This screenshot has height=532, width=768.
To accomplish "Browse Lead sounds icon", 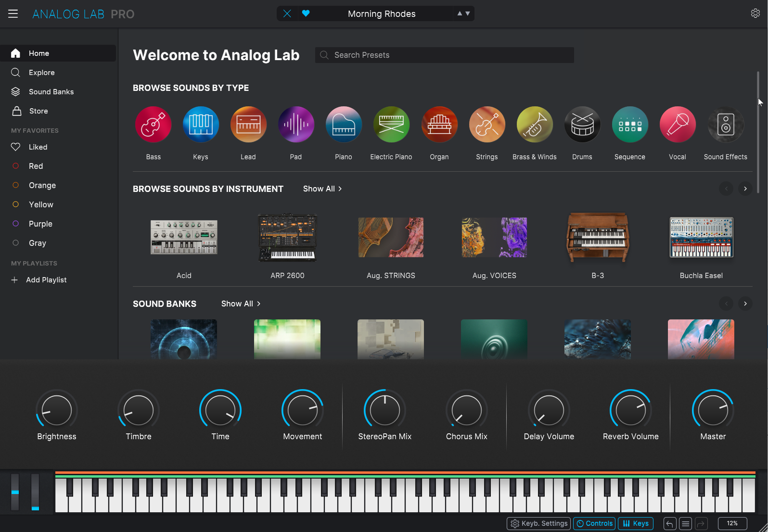I will tap(248, 125).
